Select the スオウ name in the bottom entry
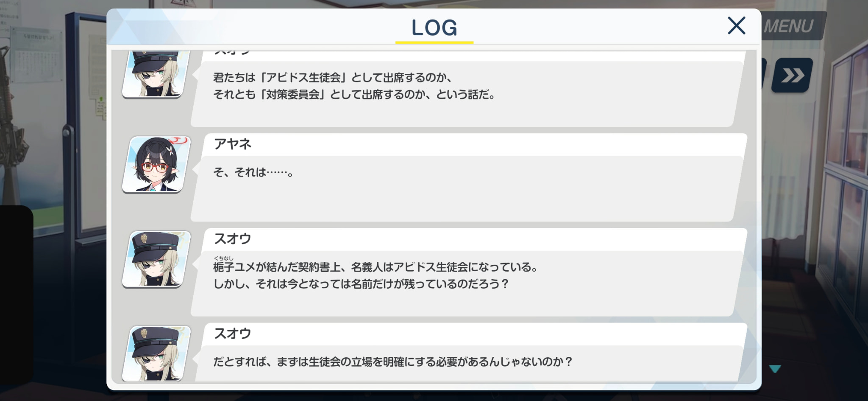The width and height of the screenshot is (868, 401). click(233, 334)
